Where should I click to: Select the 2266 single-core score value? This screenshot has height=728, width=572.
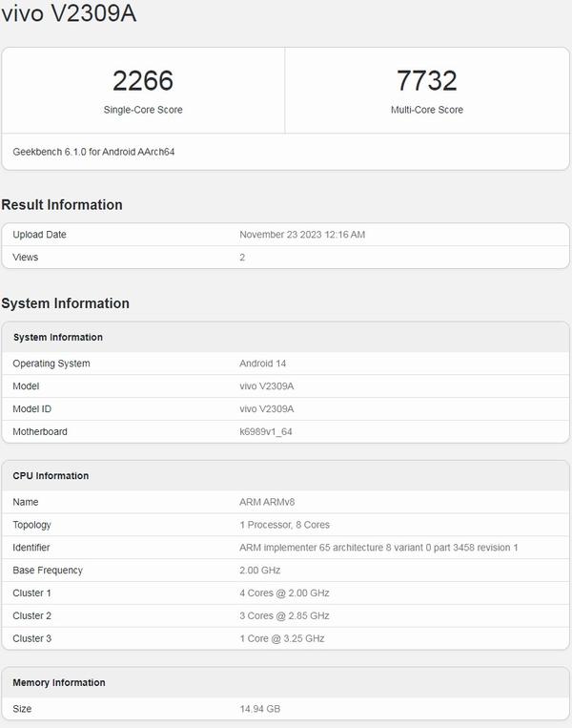click(x=143, y=80)
